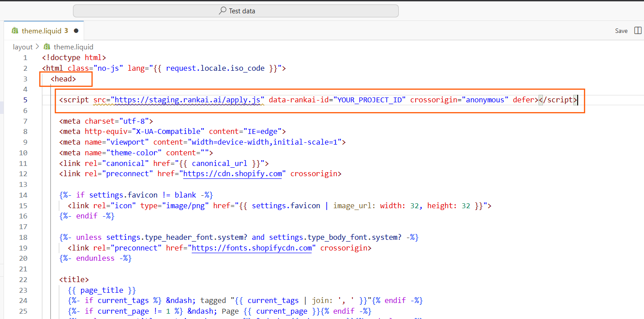
Task: Click the Test data search field
Action: click(x=236, y=11)
